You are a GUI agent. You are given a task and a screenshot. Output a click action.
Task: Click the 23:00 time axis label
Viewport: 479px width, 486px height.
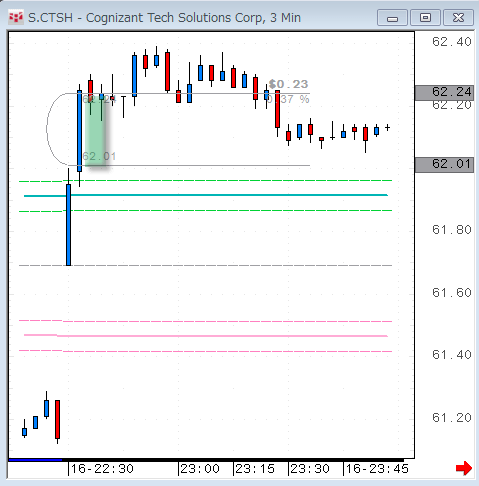200,469
